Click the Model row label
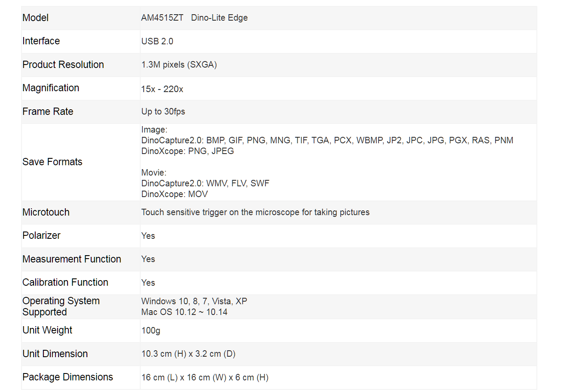 coord(35,18)
